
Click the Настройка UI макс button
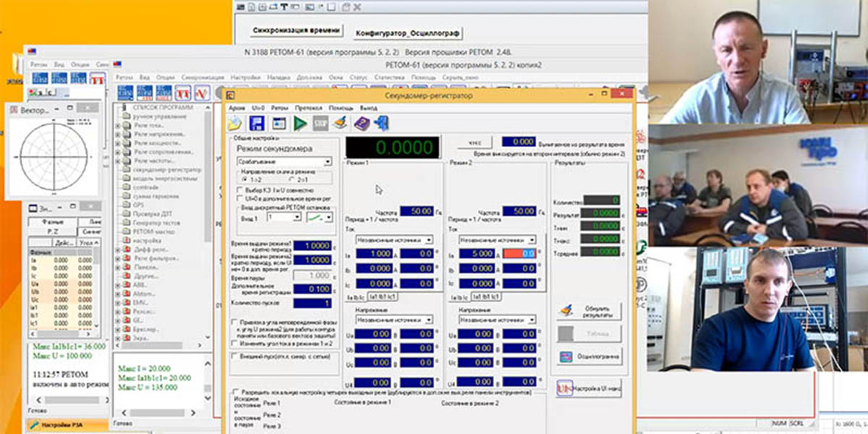[589, 389]
